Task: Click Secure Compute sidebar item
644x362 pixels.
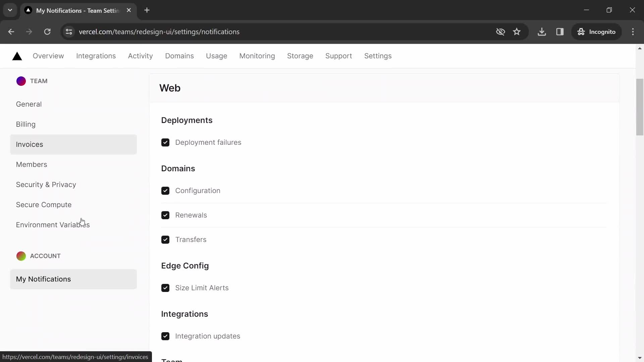Action: [x=44, y=204]
